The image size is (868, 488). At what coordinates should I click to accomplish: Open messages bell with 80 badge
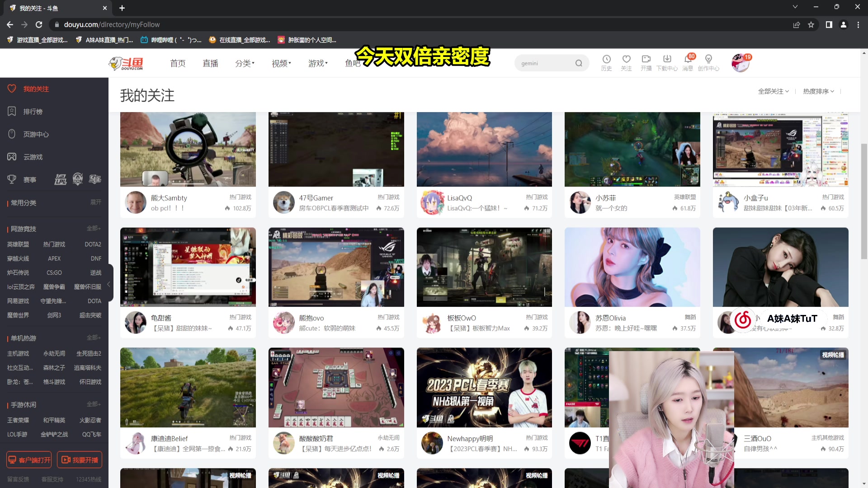(689, 59)
